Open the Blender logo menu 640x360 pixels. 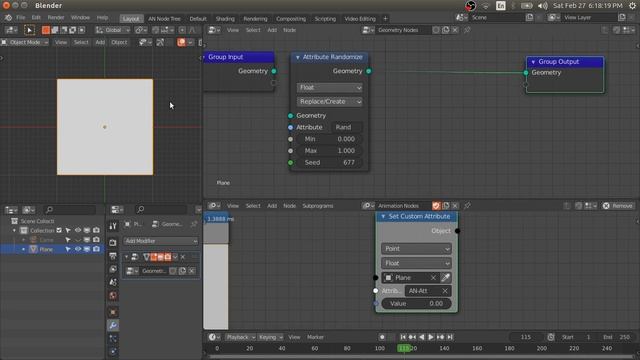click(x=8, y=18)
